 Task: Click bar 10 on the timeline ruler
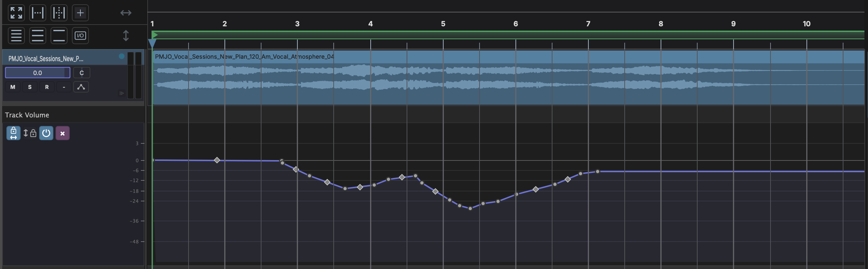pos(807,24)
